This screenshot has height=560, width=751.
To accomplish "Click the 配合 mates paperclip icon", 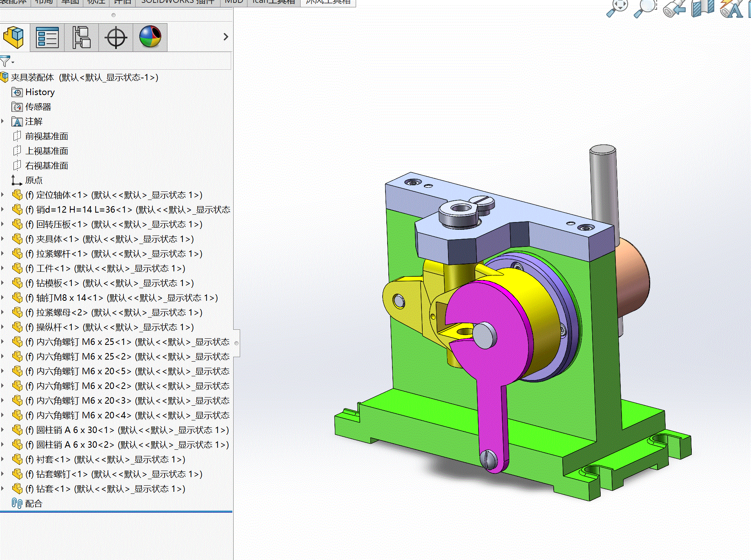I will (17, 503).
